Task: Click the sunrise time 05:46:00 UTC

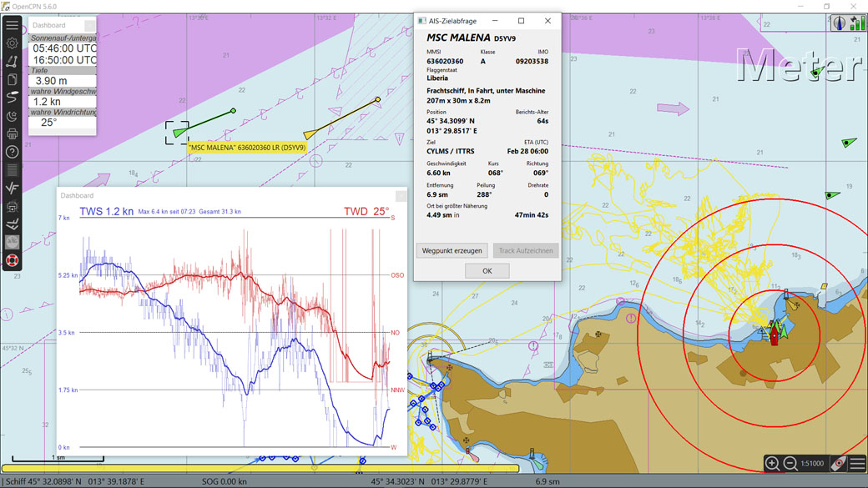Action: (64, 48)
